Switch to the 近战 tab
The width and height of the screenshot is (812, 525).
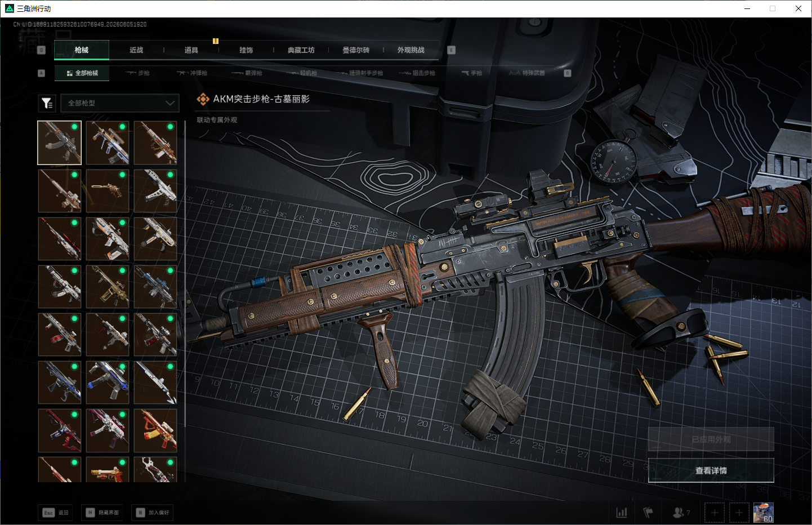(136, 50)
